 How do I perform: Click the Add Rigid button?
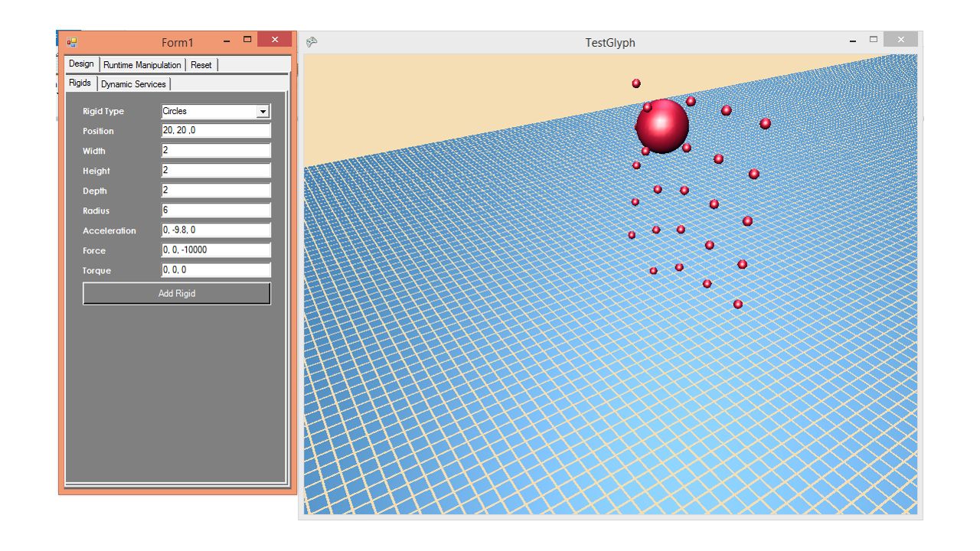tap(176, 293)
